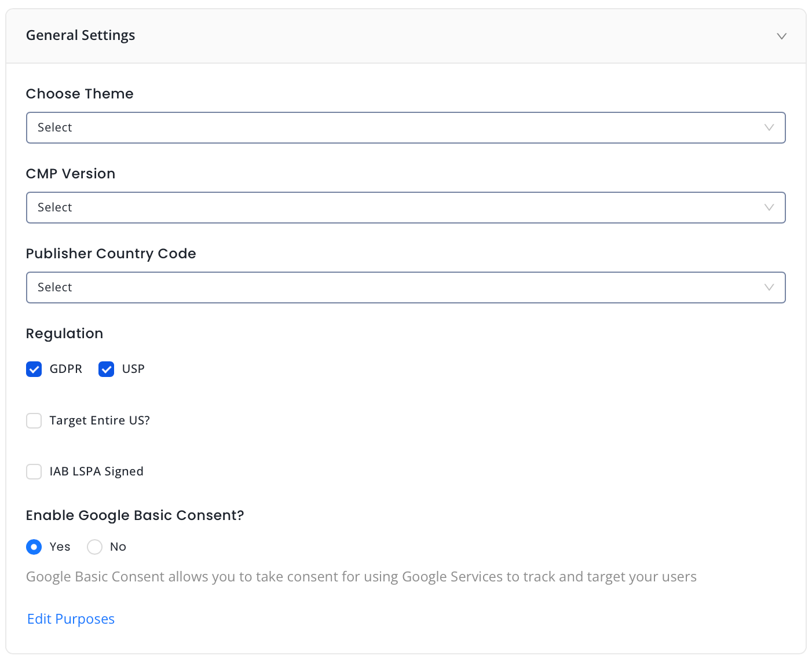
Task: Click the No label beside the radio
Action: coord(118,547)
